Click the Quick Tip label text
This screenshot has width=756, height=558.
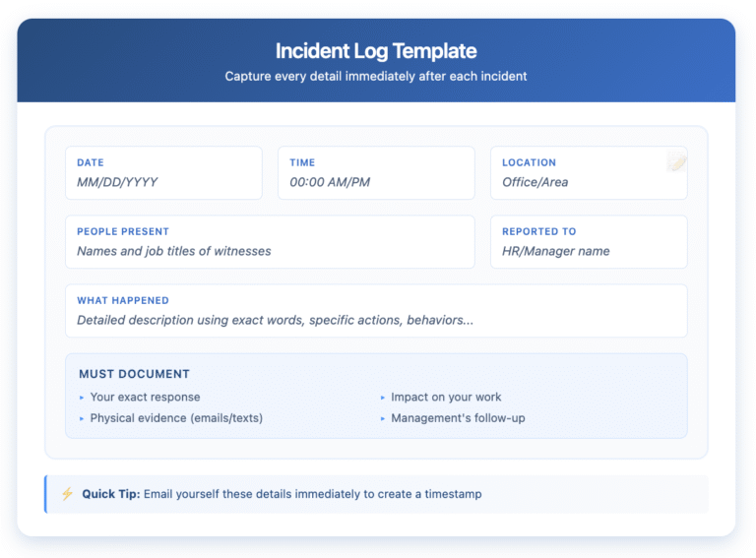point(111,494)
